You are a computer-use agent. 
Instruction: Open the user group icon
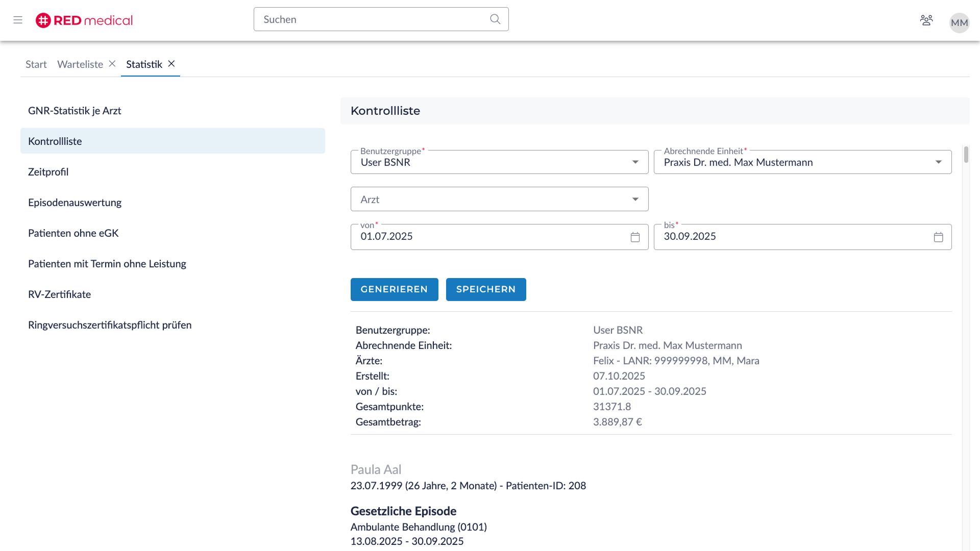[x=926, y=20]
